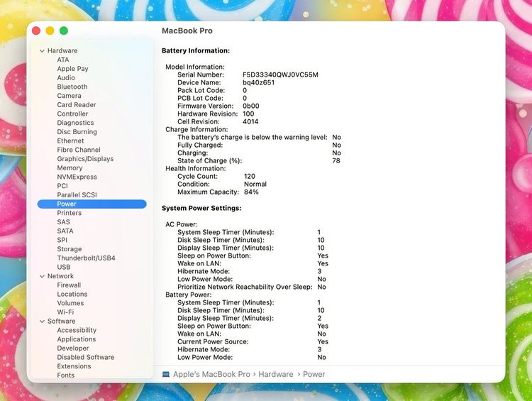This screenshot has width=532, height=401.
Task: Open the Thunderbolt/USB4 entry
Action: 86,258
